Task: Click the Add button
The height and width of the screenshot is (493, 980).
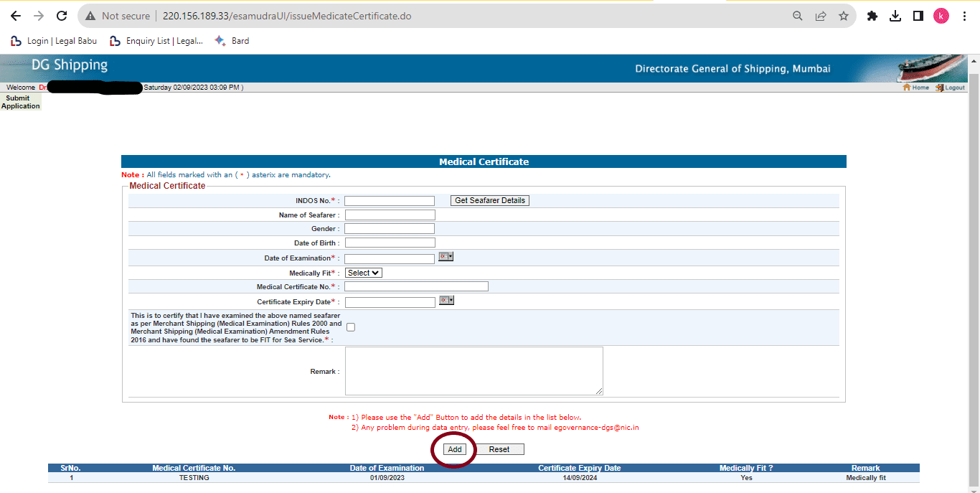Action: 454,449
